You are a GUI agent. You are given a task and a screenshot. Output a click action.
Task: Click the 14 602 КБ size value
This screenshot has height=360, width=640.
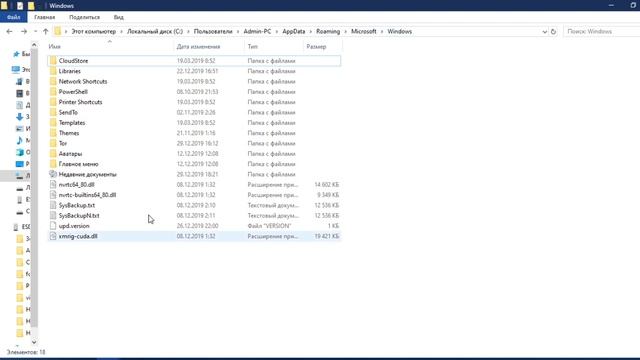click(327, 184)
